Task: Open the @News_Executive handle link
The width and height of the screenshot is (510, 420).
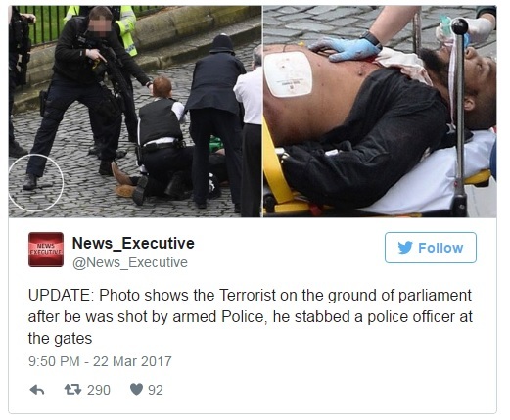Action: [x=130, y=262]
